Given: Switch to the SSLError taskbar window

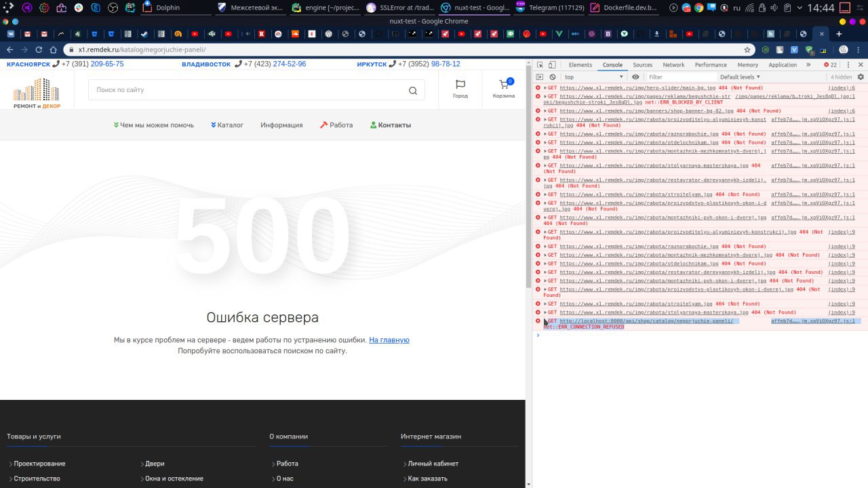Looking at the screenshot, I should [399, 8].
